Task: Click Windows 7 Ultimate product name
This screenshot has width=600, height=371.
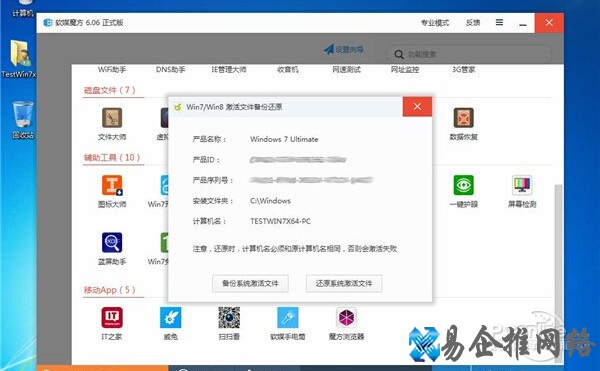Action: (x=284, y=139)
